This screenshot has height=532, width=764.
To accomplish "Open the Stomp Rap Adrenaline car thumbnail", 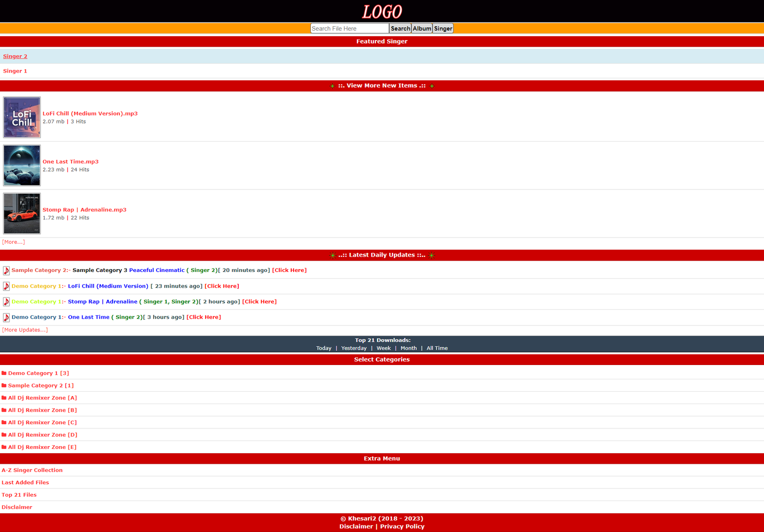I will pos(22,213).
